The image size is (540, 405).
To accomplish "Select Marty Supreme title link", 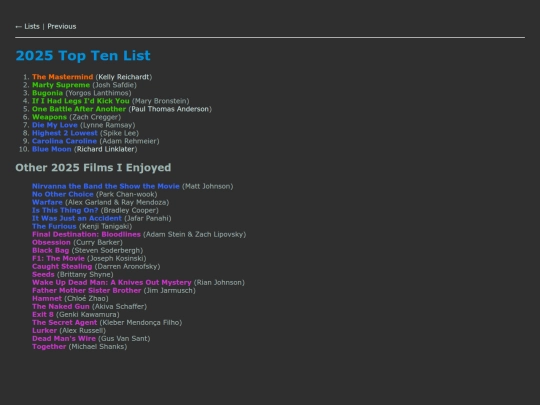I will click(x=61, y=85).
